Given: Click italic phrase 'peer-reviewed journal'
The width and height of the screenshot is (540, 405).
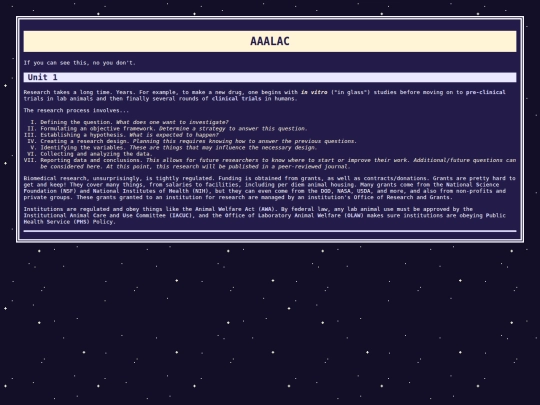Looking at the screenshot, I should point(313,166).
